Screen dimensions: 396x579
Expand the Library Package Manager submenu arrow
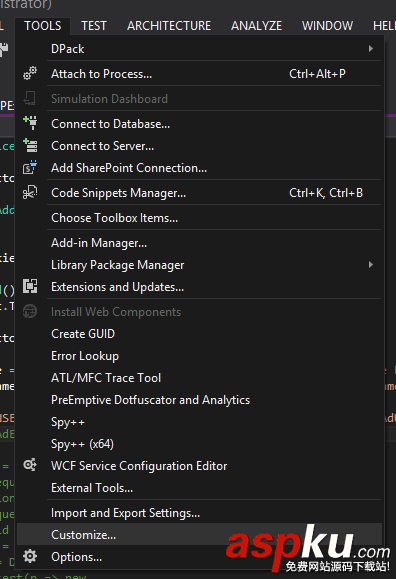click(371, 265)
